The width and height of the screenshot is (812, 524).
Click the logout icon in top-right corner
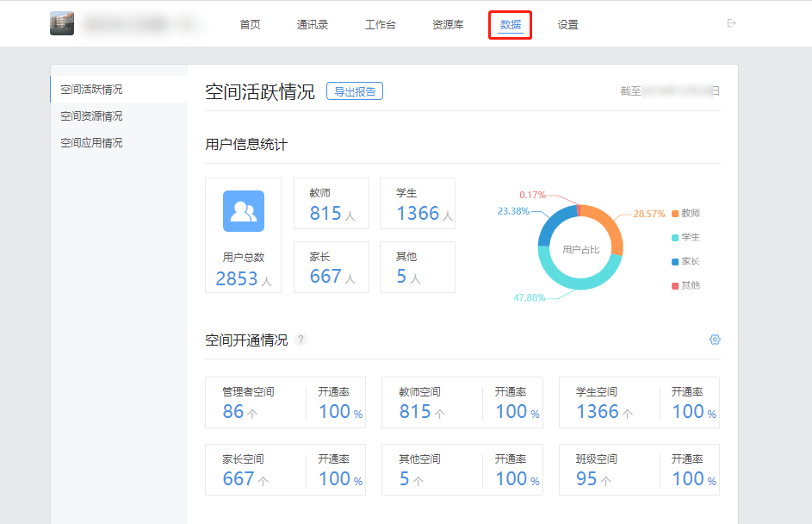point(732,23)
